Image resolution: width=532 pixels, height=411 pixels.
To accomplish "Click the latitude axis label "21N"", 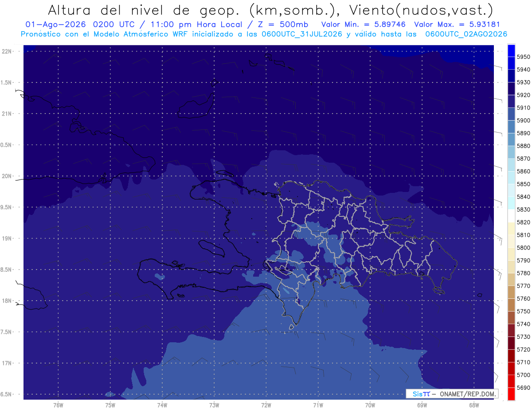I will click(7, 114).
